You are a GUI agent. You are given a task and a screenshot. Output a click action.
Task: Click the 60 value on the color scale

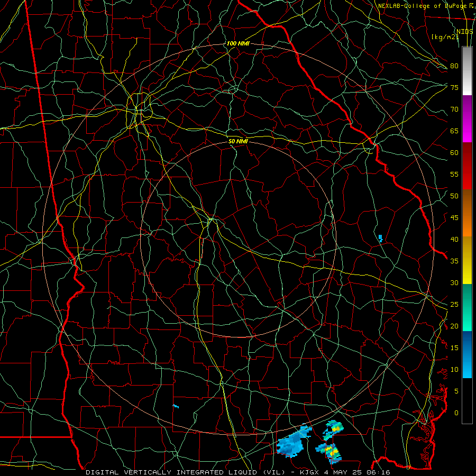(454, 153)
